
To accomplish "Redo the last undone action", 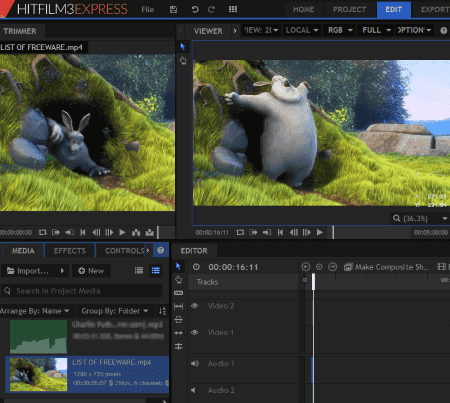I will [x=211, y=9].
